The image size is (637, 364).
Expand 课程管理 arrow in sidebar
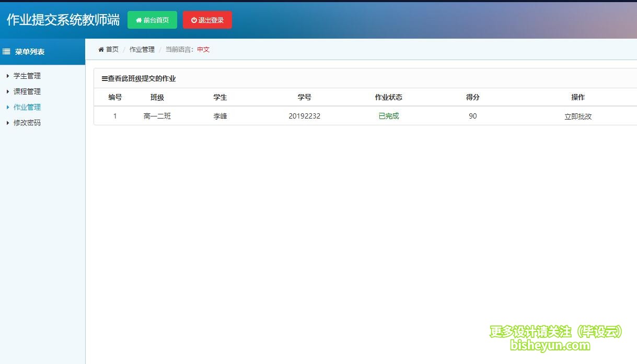pyautogui.click(x=8, y=91)
